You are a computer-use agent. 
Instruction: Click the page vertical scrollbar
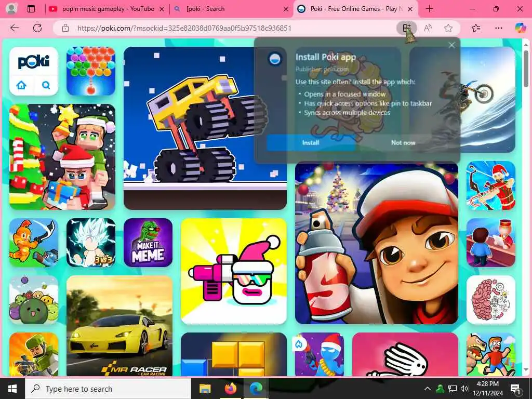click(x=526, y=69)
